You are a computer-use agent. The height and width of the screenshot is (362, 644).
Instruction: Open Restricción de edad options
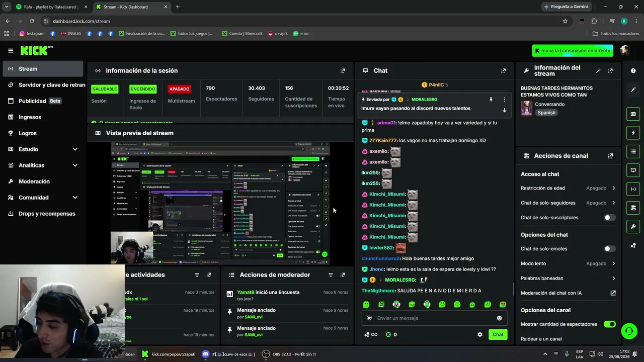(568, 188)
